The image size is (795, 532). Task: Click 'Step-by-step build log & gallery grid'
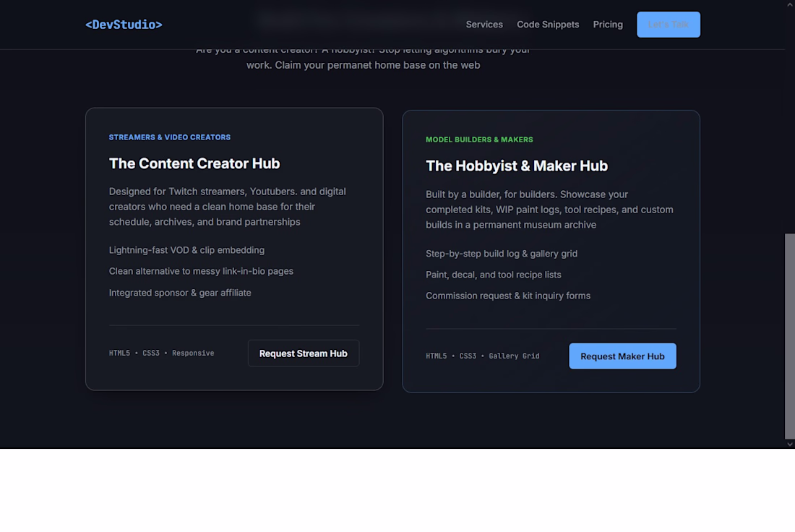click(502, 254)
